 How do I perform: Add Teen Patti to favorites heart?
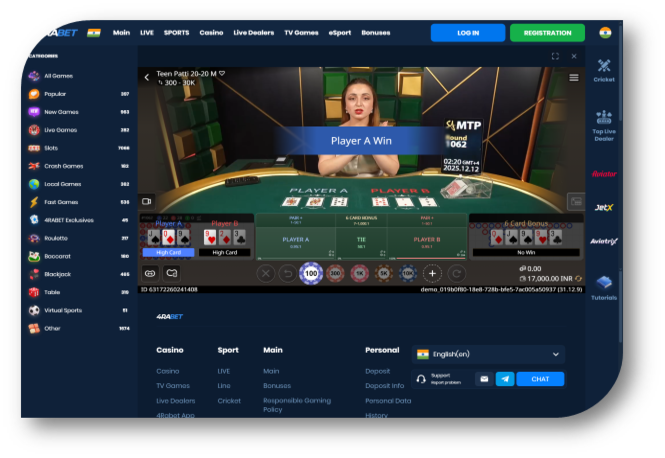coord(222,73)
